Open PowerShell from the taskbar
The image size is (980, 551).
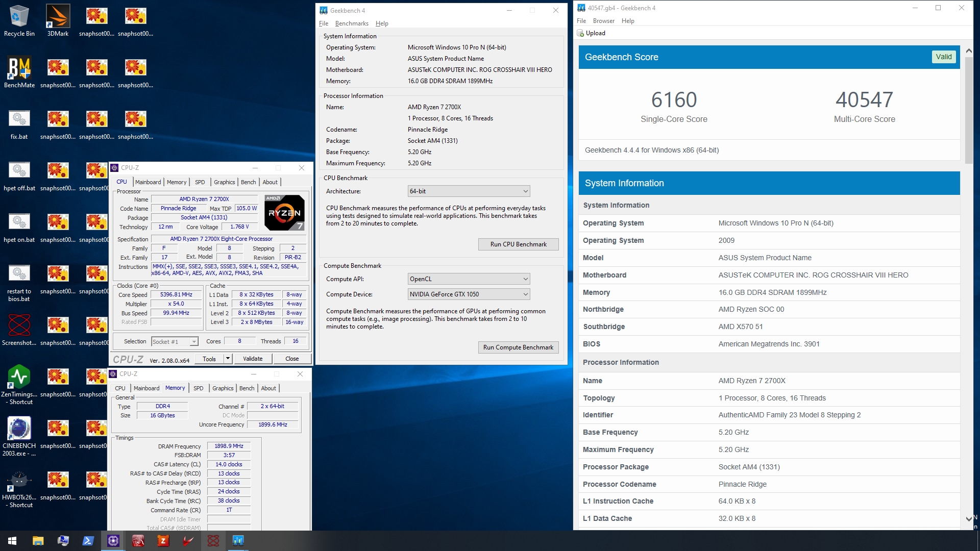pyautogui.click(x=88, y=541)
